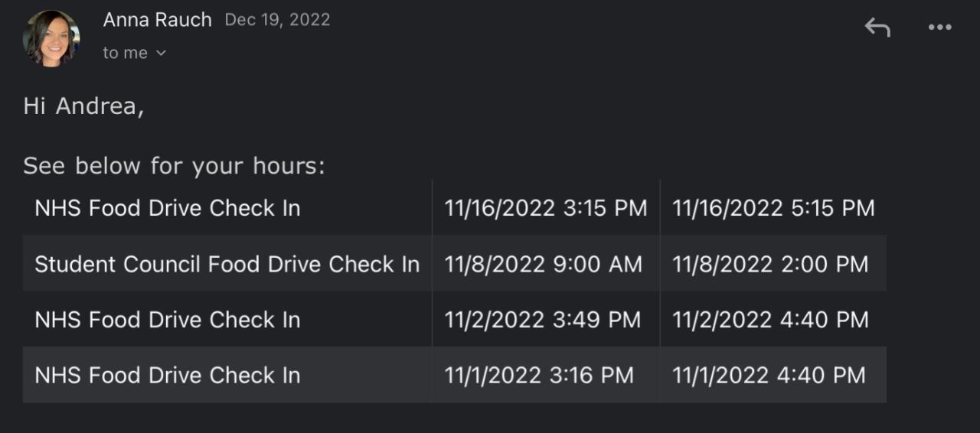Click NHS Food Drive Check In on 11/1 row
Viewport: 980px width, 433px height.
pyautogui.click(x=167, y=376)
